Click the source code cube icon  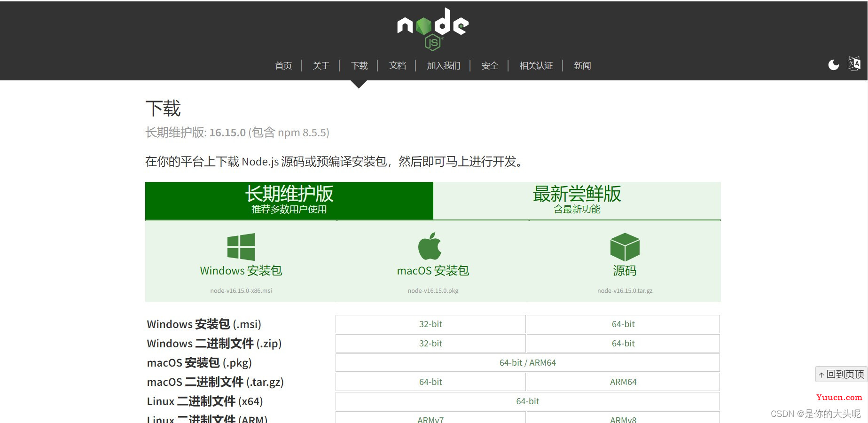[x=625, y=247]
